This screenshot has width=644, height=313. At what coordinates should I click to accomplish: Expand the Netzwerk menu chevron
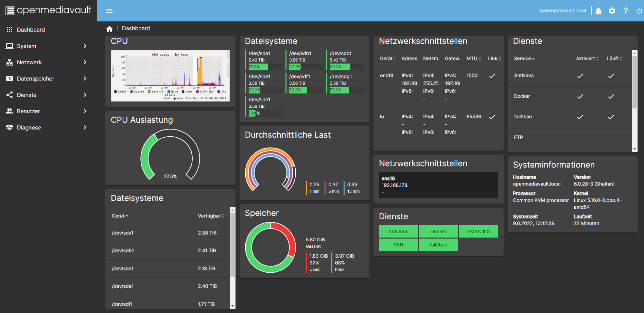[85, 62]
